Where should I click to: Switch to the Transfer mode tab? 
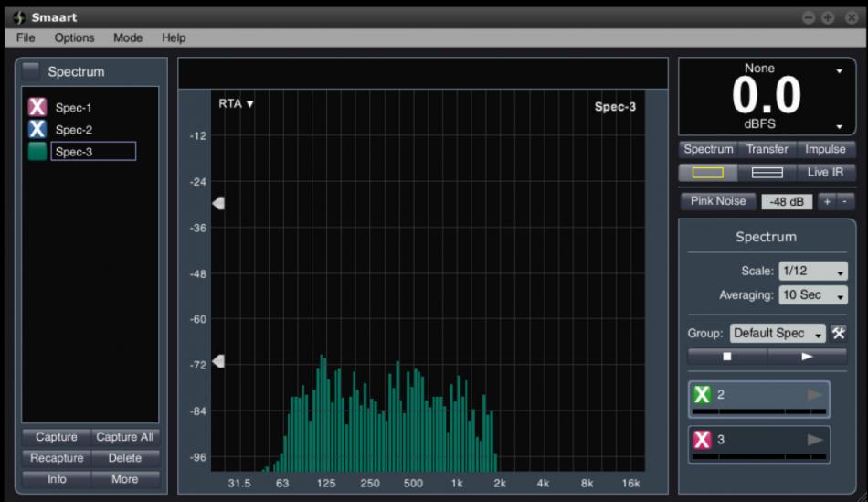click(767, 149)
